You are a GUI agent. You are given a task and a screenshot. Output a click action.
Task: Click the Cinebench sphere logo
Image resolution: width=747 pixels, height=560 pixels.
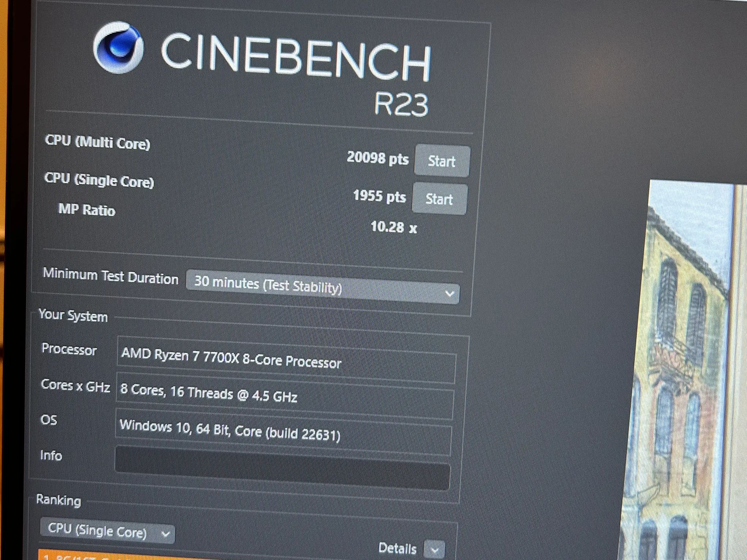point(117,47)
